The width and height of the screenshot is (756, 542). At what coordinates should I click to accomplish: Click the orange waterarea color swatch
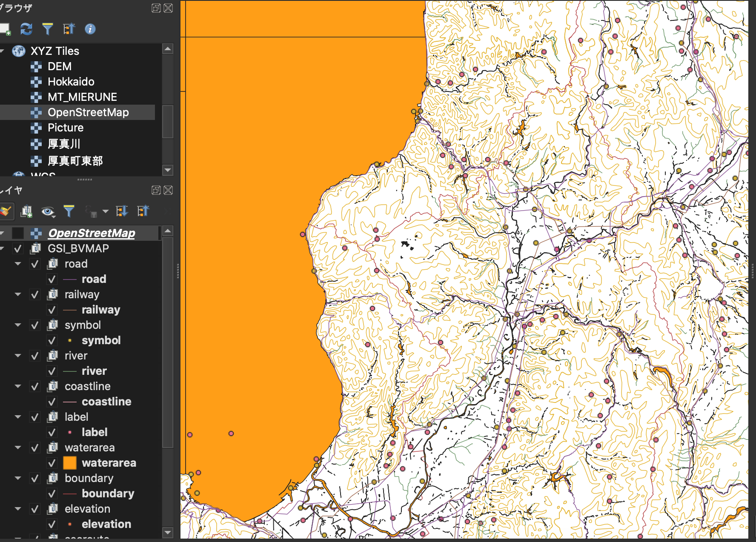70,463
